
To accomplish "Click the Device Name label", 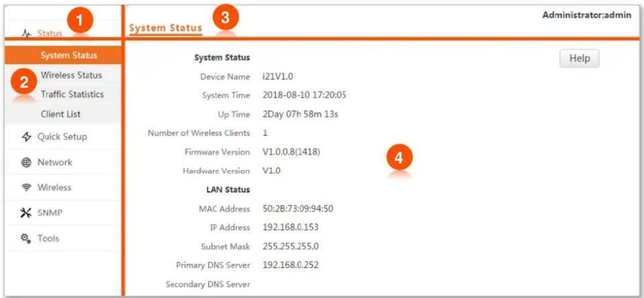I will (225, 77).
